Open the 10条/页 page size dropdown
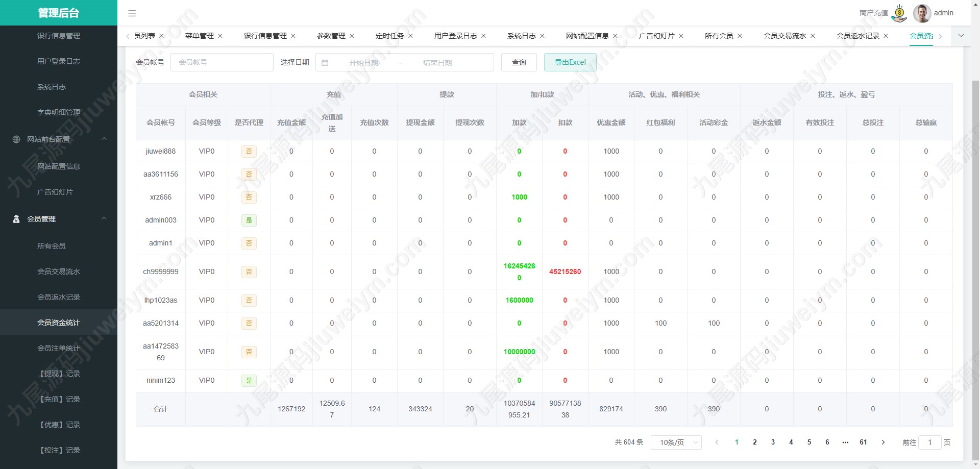Image resolution: width=980 pixels, height=469 pixels. (x=676, y=442)
